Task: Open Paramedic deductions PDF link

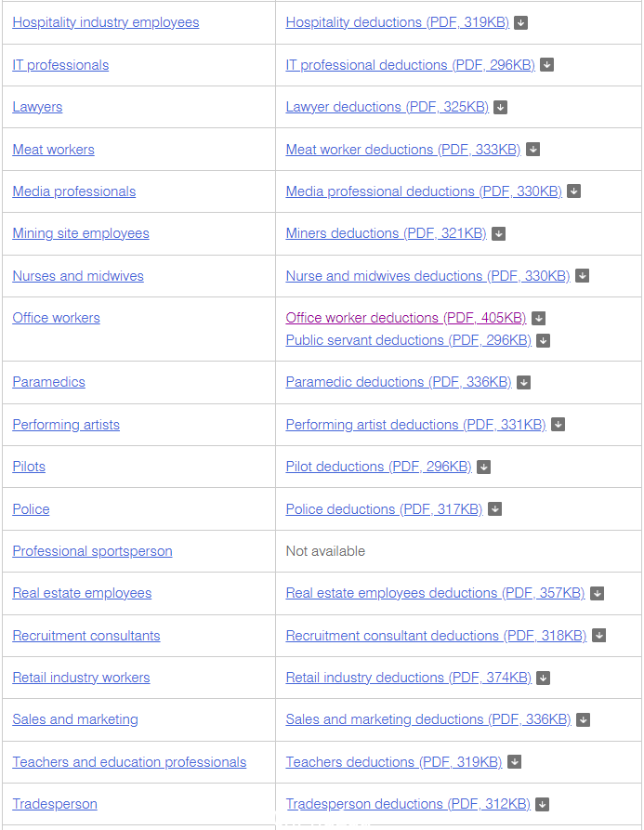Action: (399, 382)
